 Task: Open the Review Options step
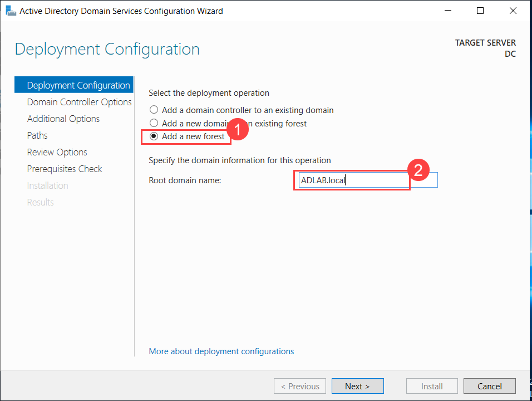click(57, 152)
